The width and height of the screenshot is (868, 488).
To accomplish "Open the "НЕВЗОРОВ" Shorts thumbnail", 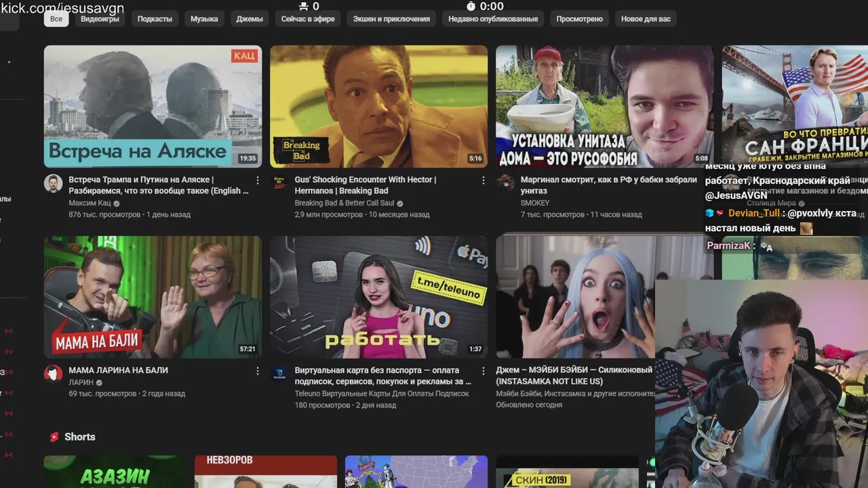I will coord(266,472).
